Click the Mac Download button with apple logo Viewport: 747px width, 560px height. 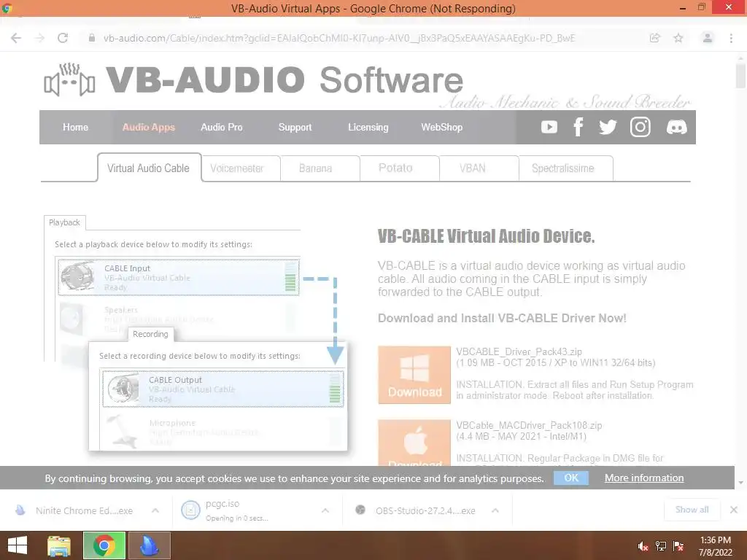[414, 443]
